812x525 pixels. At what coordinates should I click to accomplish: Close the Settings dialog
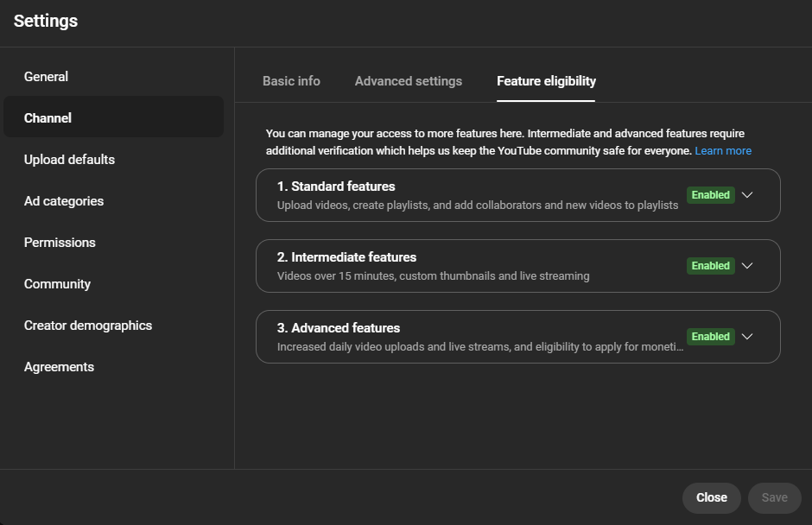[712, 497]
